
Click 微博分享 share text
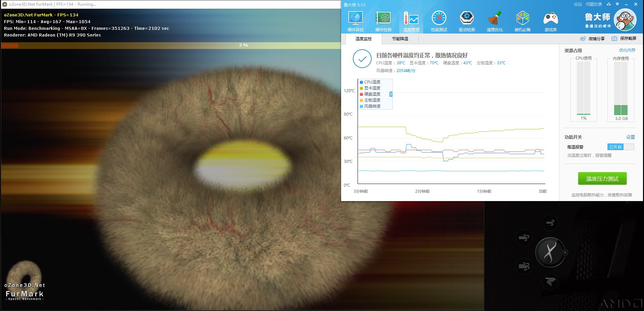pos(597,39)
